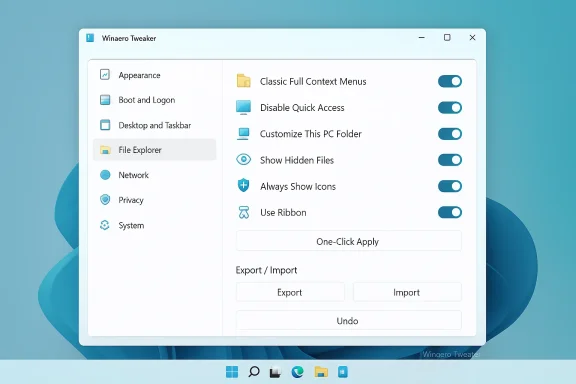Click the Always Show Icons shield icon
Screen dimensions: 576x384
[244, 186]
